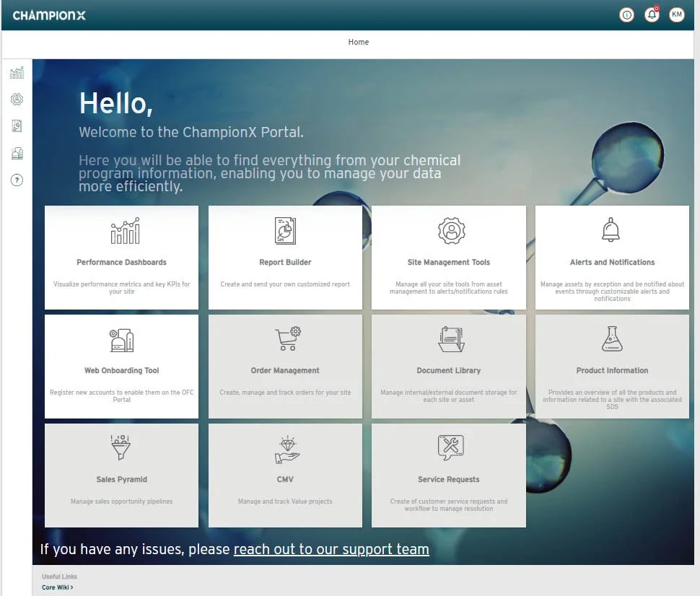The height and width of the screenshot is (596, 700).
Task: Open the CMV card title
Action: pyautogui.click(x=285, y=480)
